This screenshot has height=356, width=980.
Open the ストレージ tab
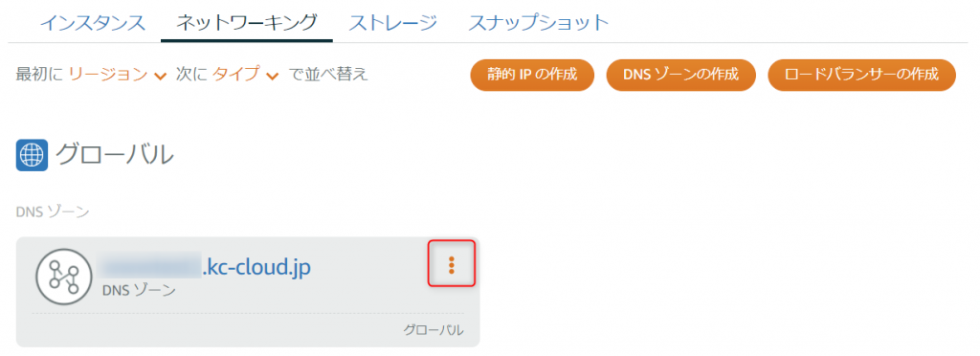click(x=391, y=23)
